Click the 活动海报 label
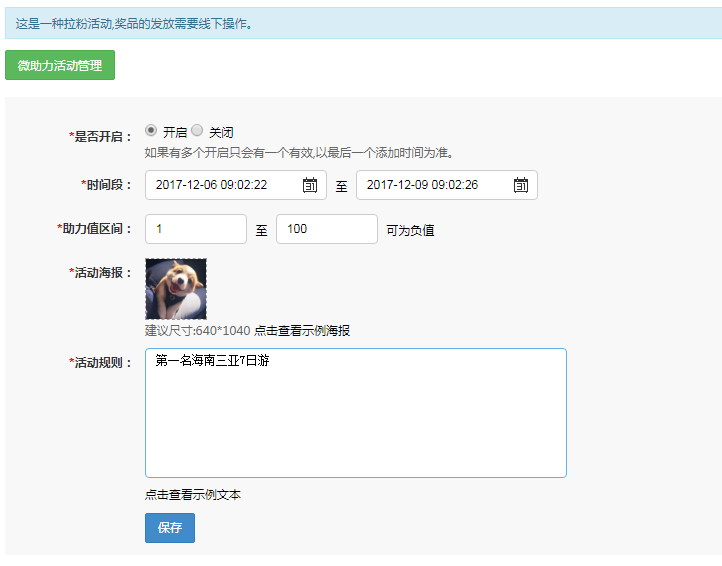The image size is (722, 566). pos(100,273)
